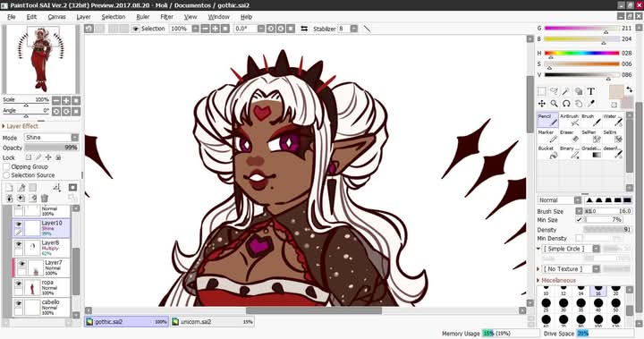
Task: Select the Water color brush tool
Action: (x=613, y=120)
